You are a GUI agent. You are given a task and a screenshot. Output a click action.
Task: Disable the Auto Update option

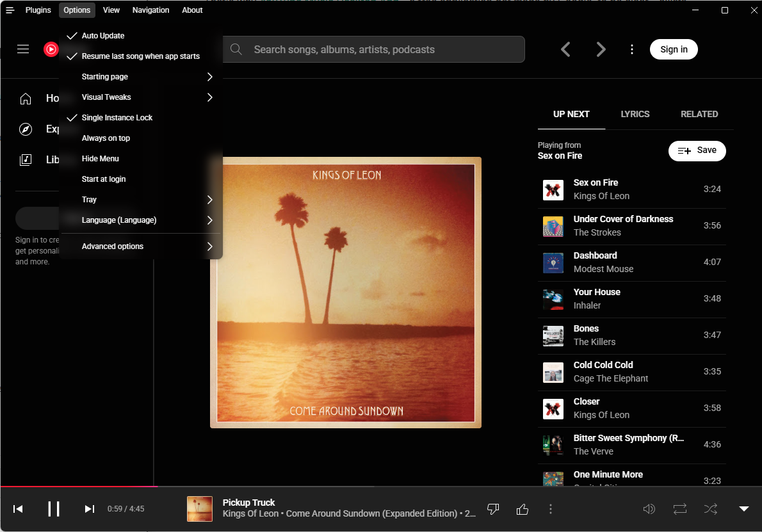(x=103, y=36)
